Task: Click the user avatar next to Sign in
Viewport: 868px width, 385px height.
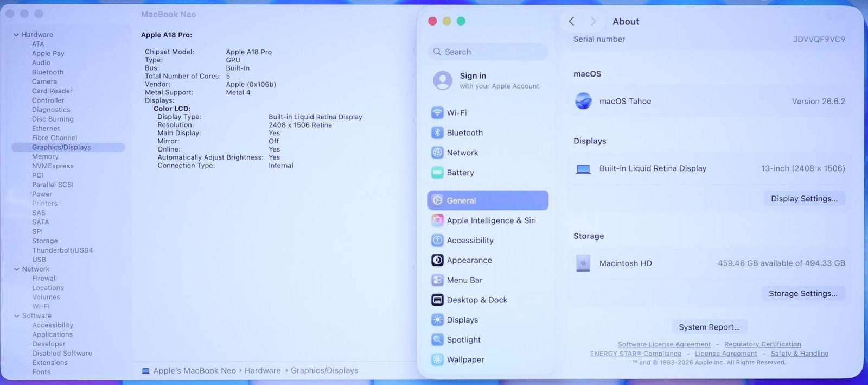Action: coord(443,80)
